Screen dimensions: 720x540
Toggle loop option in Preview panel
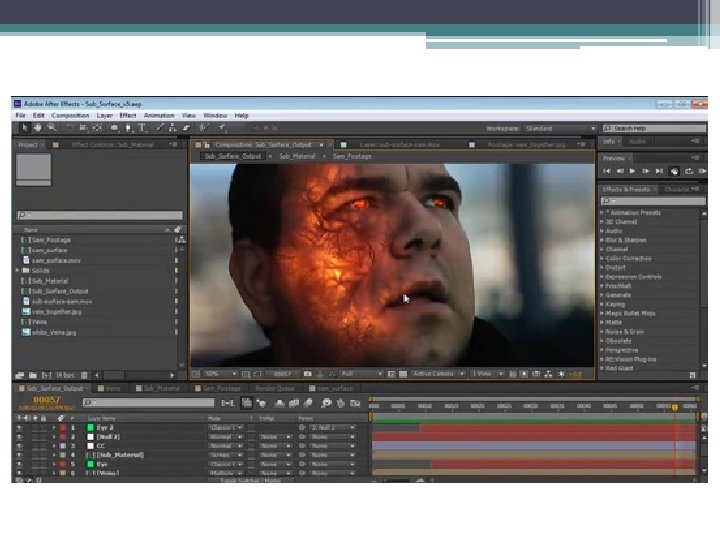pos(689,171)
